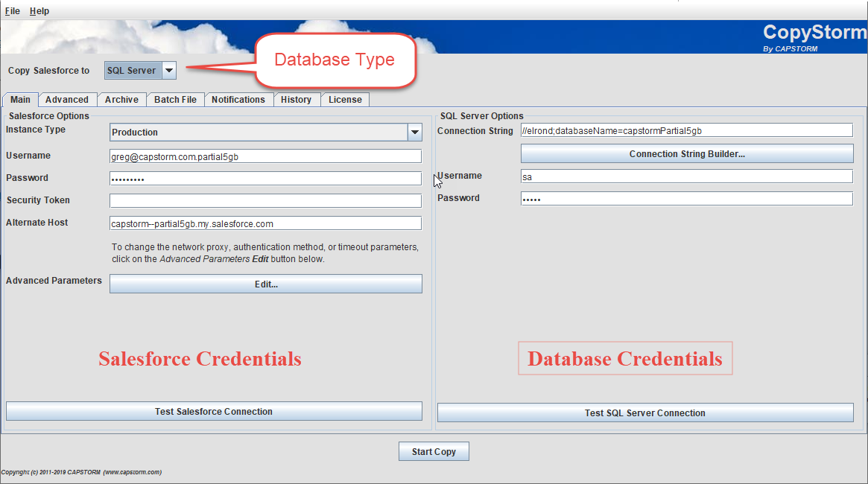868x484 pixels.
Task: Click the Start Copy button
Action: 434,451
